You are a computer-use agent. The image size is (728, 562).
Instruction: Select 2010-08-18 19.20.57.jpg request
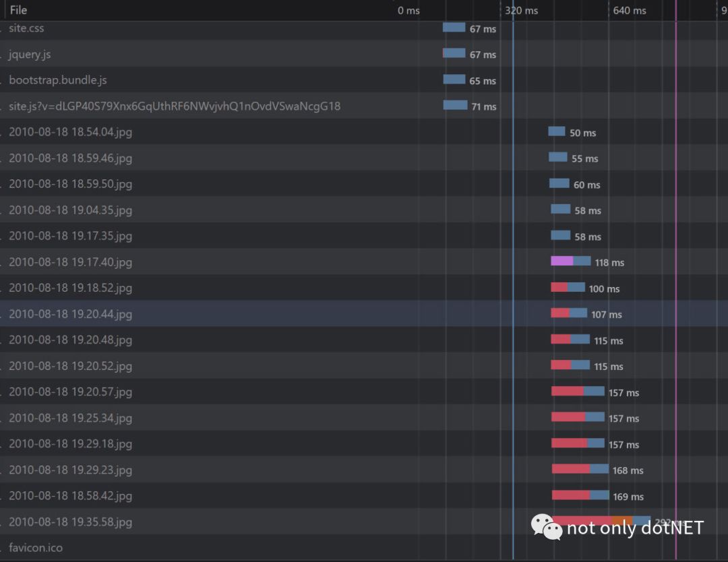tap(364, 392)
